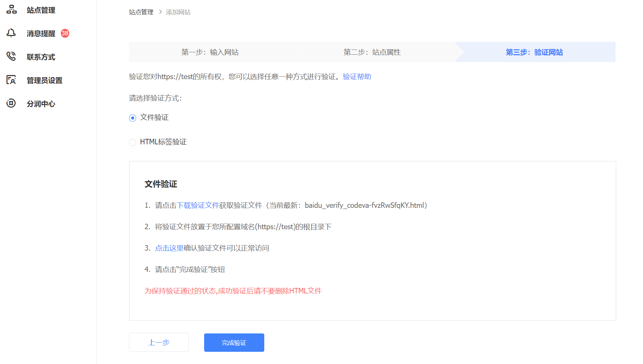
Task: Open 管理员设置 in sidebar menu
Action: (x=44, y=80)
